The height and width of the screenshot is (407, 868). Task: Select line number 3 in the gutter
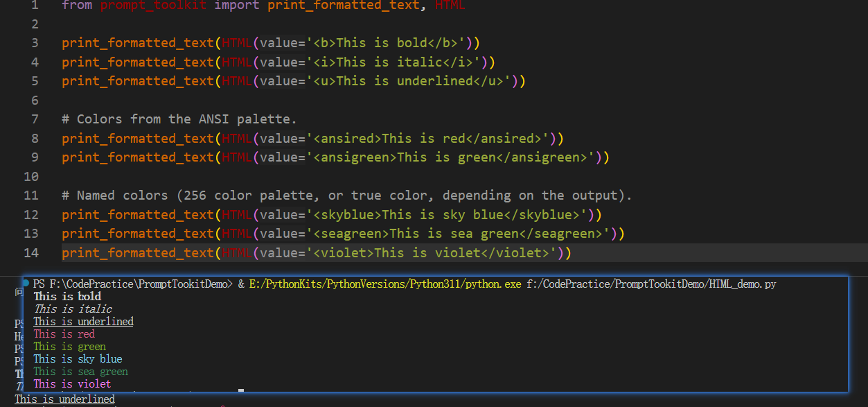click(x=35, y=43)
